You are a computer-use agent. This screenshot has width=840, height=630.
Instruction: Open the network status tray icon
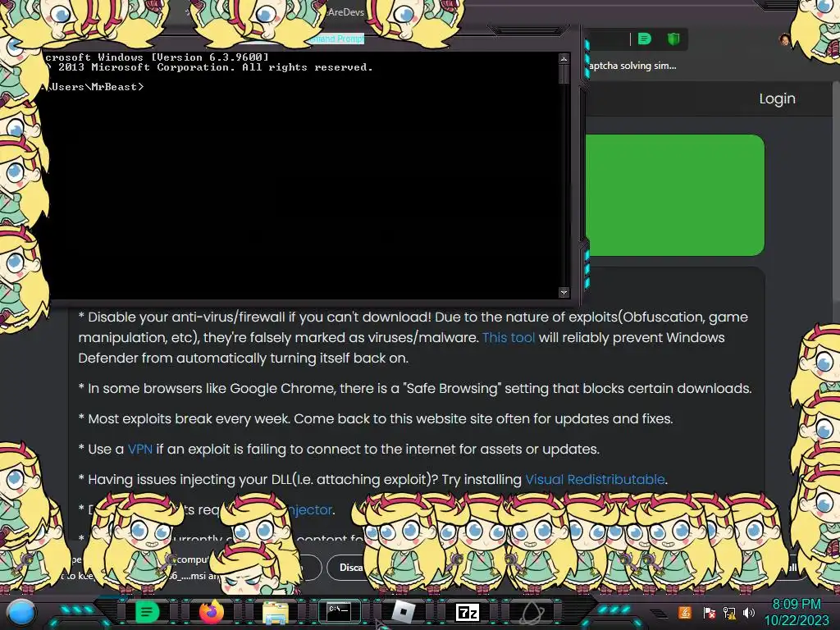[728, 613]
